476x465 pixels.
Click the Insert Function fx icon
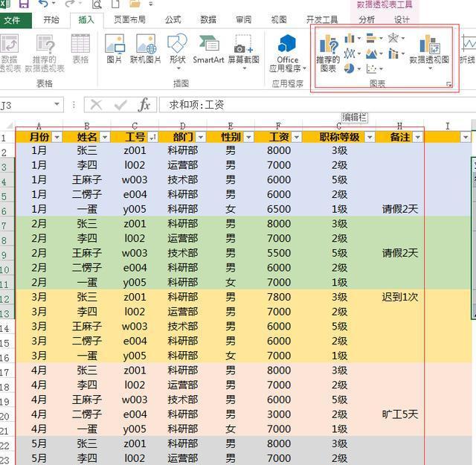click(x=144, y=105)
